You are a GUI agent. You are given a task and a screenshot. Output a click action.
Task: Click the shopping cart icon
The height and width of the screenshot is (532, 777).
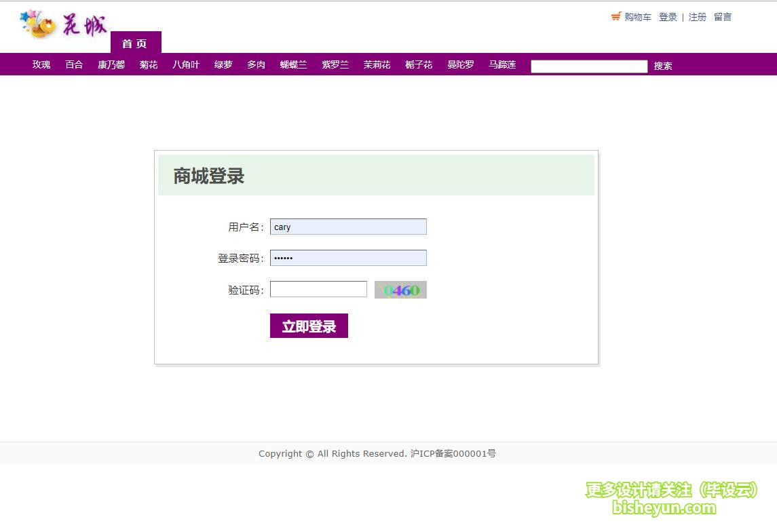pyautogui.click(x=616, y=16)
